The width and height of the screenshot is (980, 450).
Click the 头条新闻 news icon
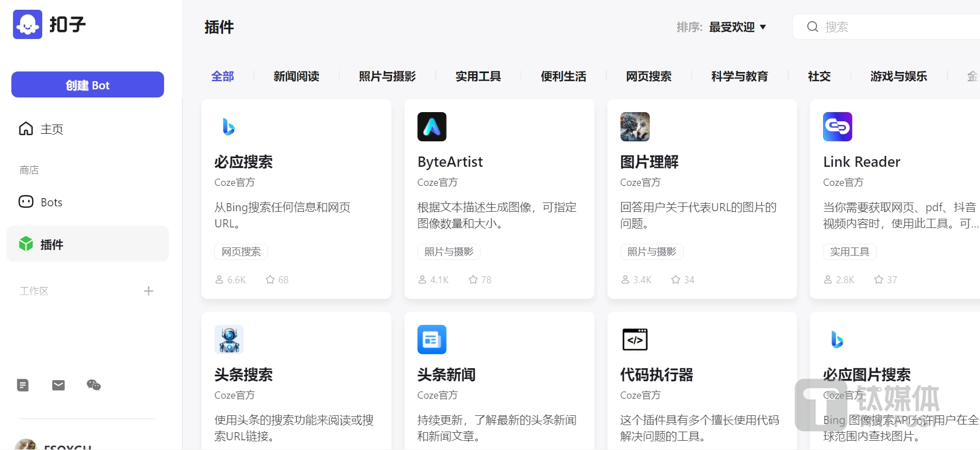point(432,340)
